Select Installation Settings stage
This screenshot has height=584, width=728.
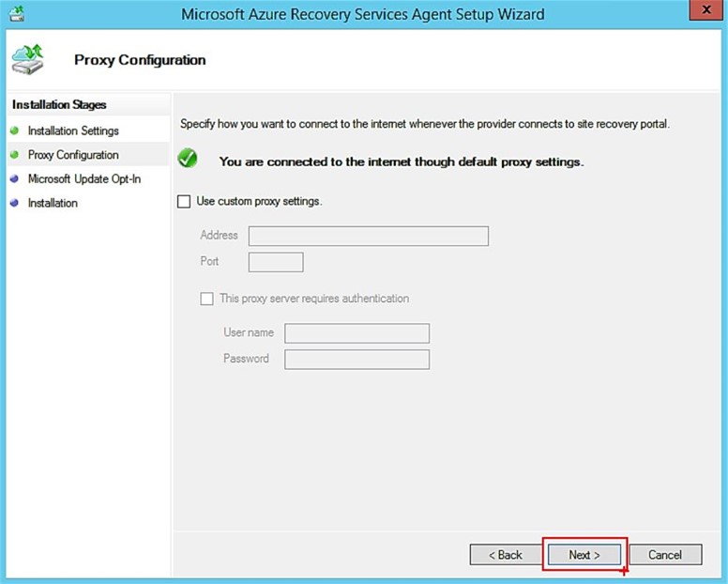[73, 131]
